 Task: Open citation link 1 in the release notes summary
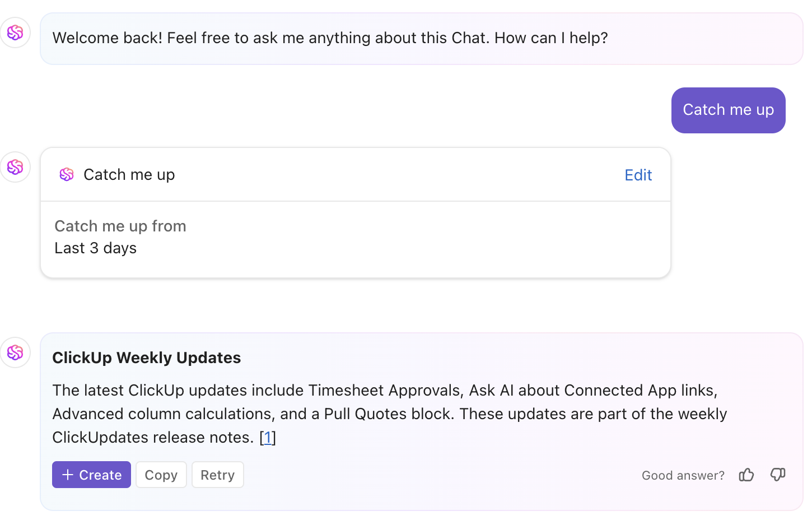tap(268, 438)
